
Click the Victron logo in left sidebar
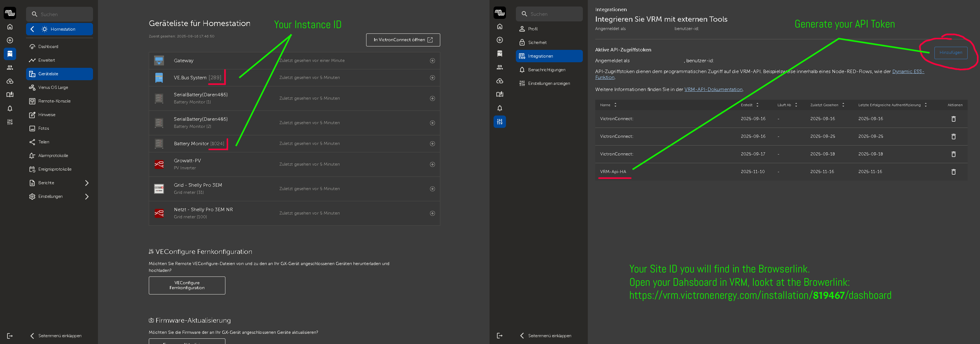pos(10,13)
